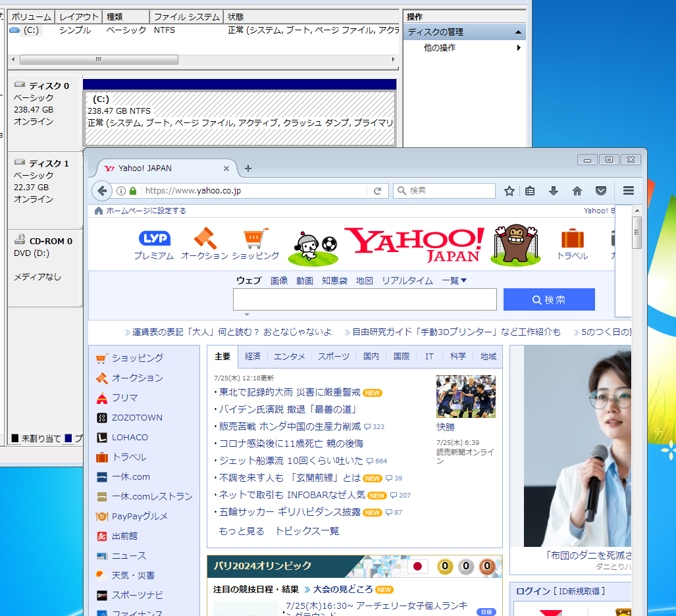Click the ファイル システム column header

(187, 17)
